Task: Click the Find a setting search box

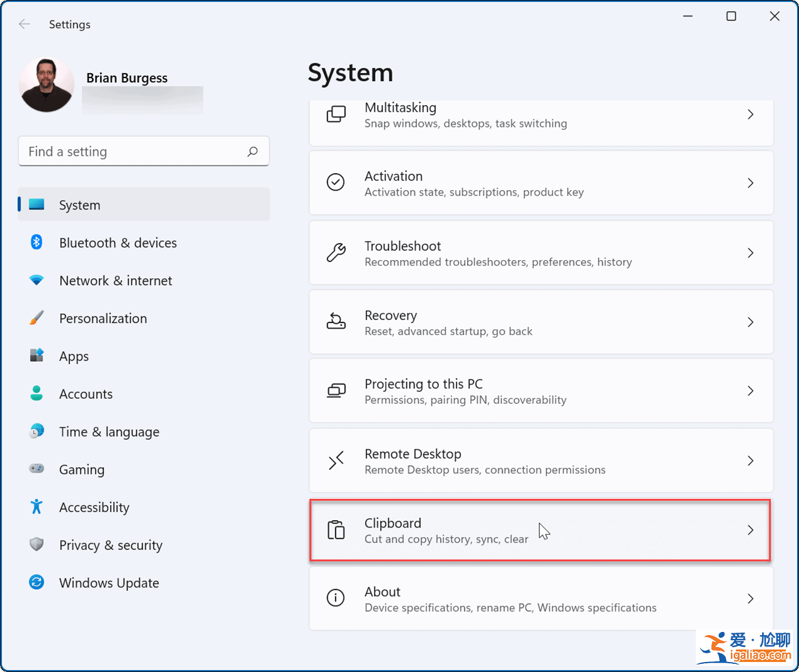Action: (134, 151)
